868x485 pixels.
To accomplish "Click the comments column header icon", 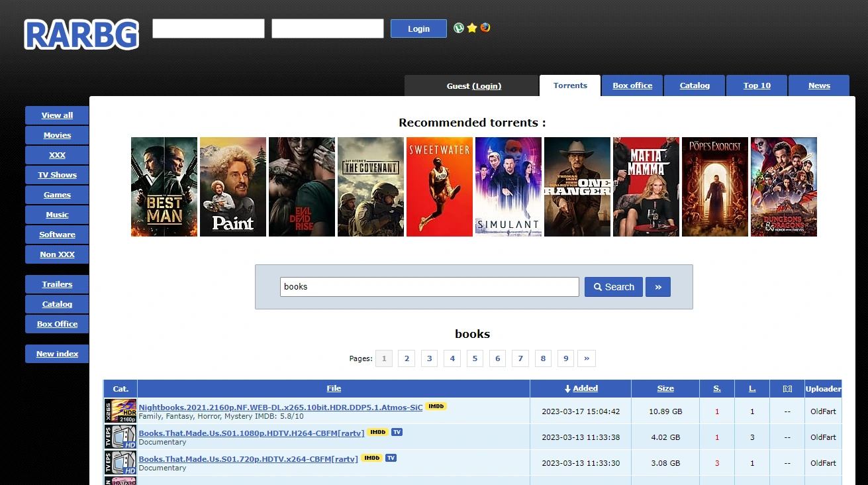I will point(787,389).
